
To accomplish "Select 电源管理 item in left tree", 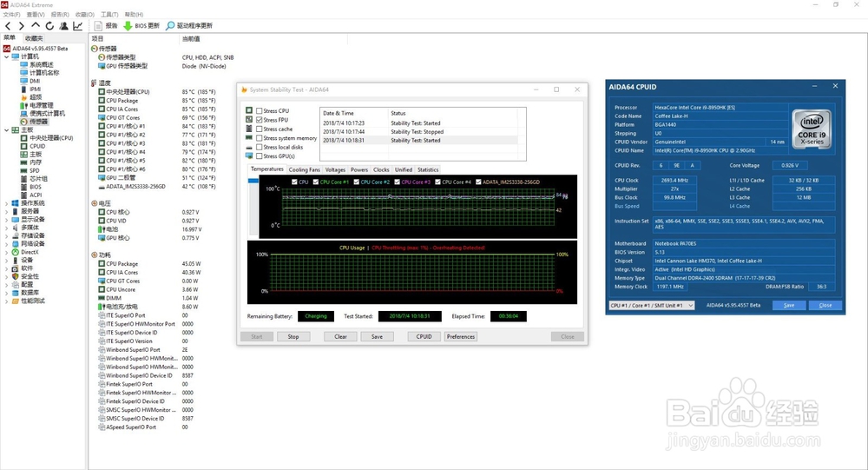I will click(42, 105).
